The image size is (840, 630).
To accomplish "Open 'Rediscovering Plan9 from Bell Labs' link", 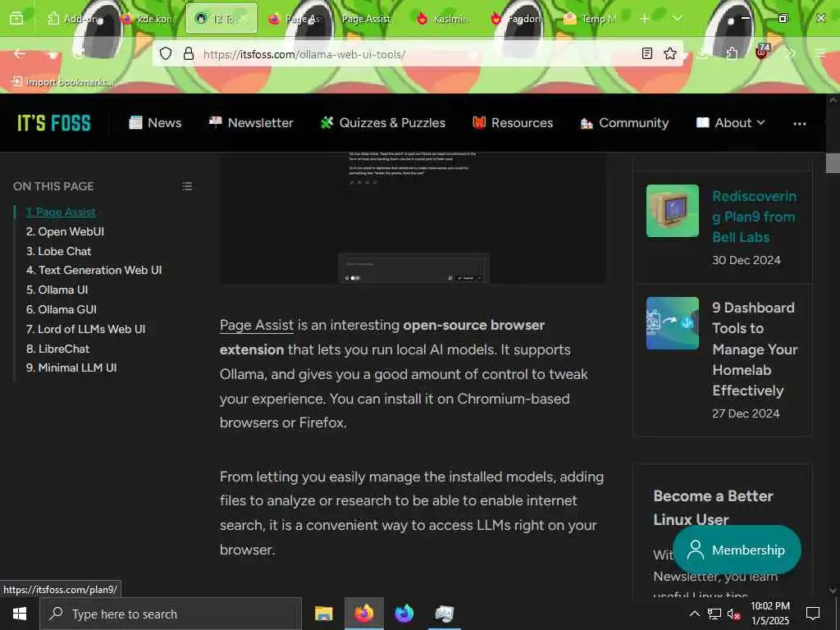I will click(755, 217).
